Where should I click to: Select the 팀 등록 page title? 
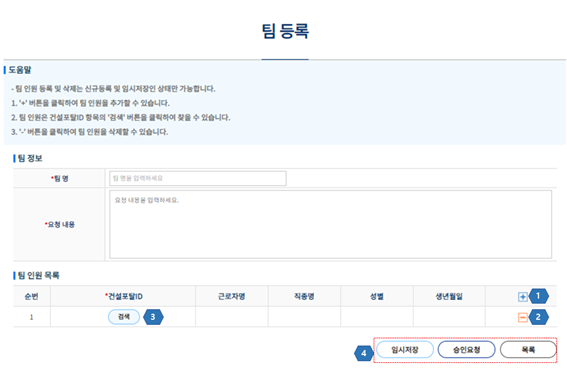click(x=285, y=31)
